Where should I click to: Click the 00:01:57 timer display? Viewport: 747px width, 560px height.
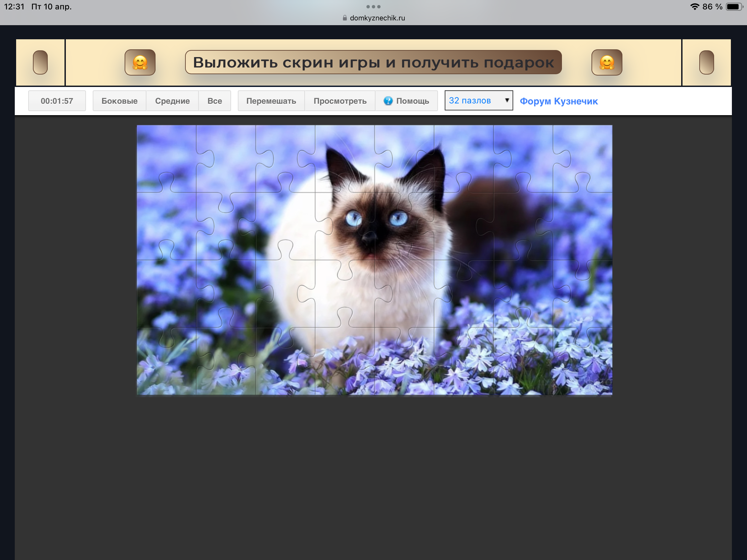pyautogui.click(x=57, y=101)
